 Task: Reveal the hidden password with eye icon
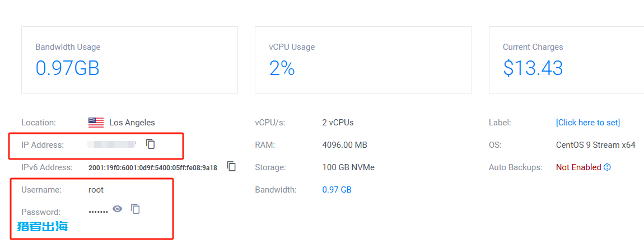point(118,209)
